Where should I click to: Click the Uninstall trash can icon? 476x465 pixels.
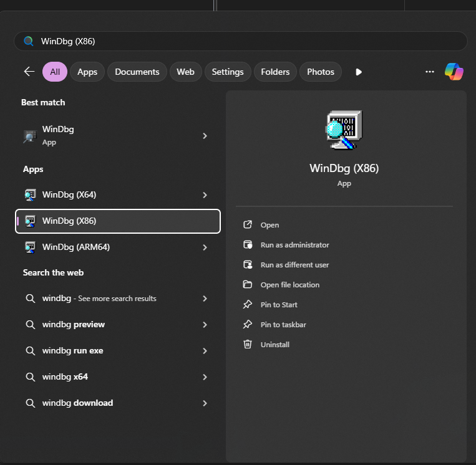(x=248, y=344)
